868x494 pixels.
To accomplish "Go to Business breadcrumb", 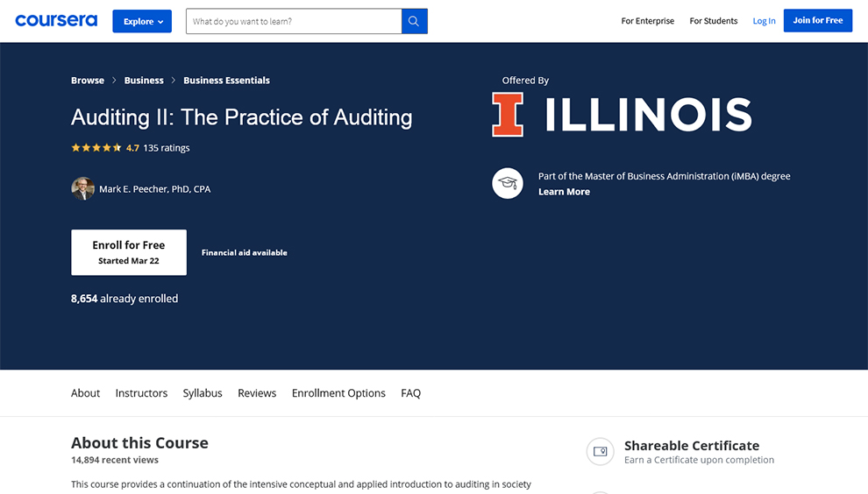I will [144, 81].
